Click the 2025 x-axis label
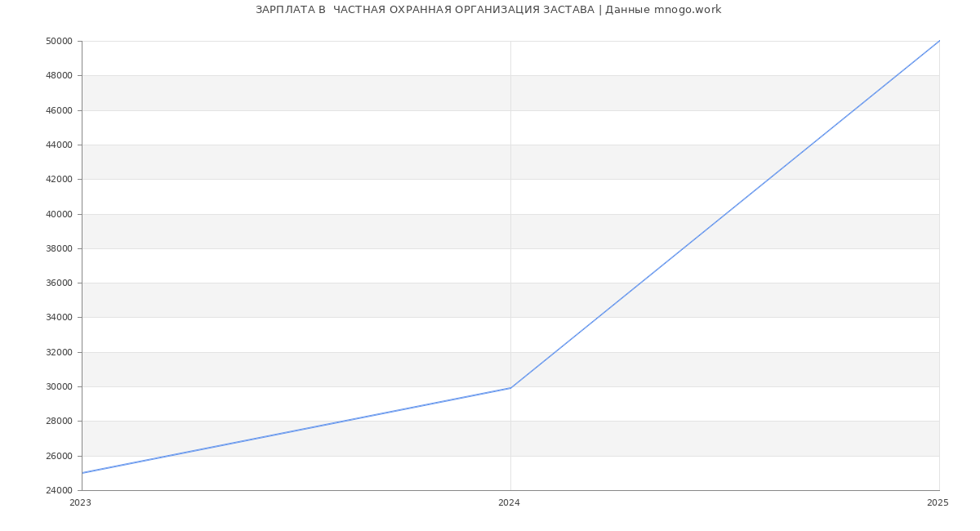Image resolution: width=980 pixels, height=531 pixels. coord(938,503)
